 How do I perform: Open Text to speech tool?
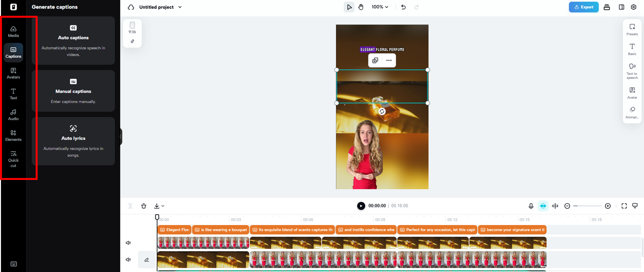632,71
